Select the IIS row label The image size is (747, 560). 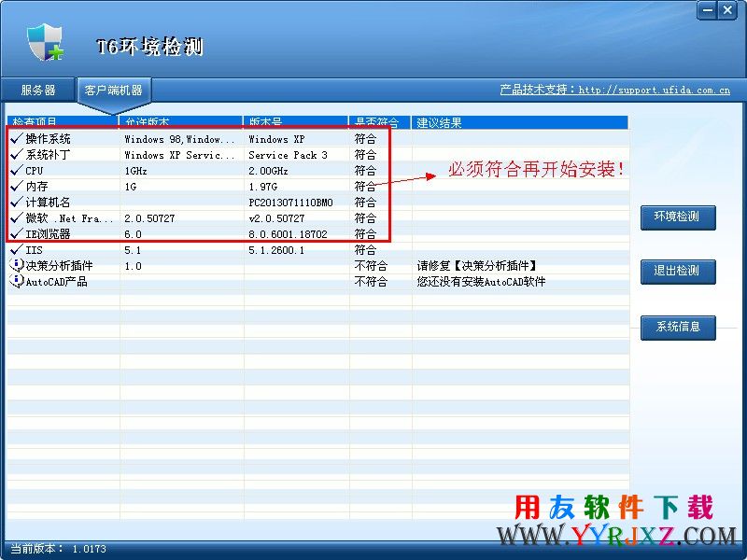coord(34,249)
